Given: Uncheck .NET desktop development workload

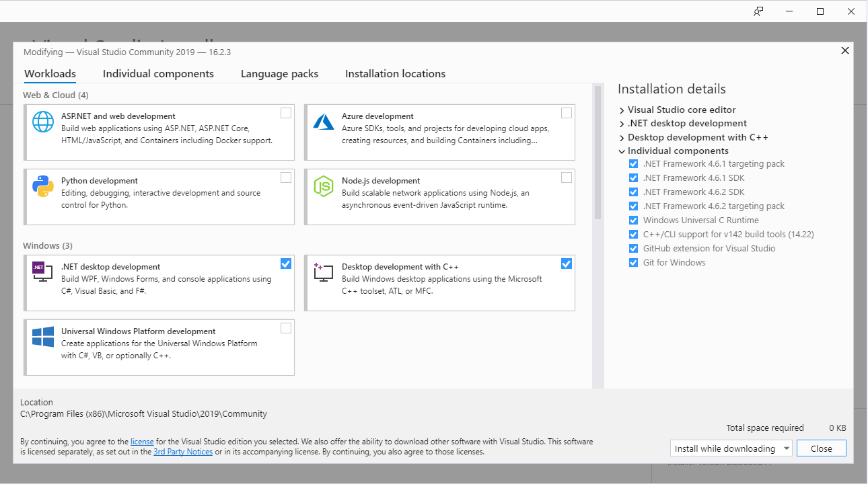Looking at the screenshot, I should click(x=286, y=264).
